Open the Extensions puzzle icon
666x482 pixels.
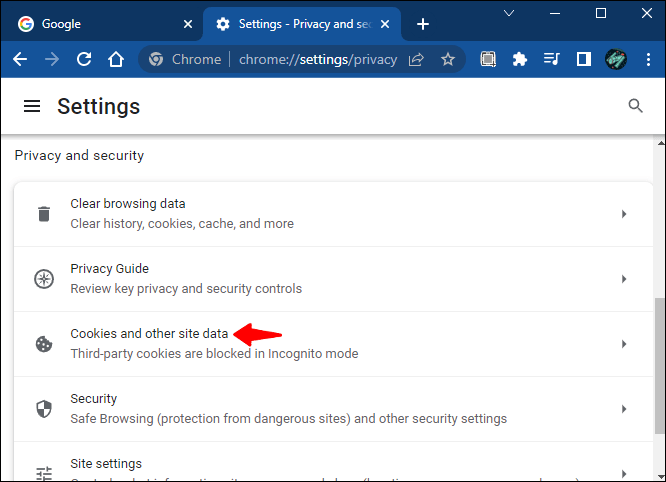pyautogui.click(x=520, y=59)
